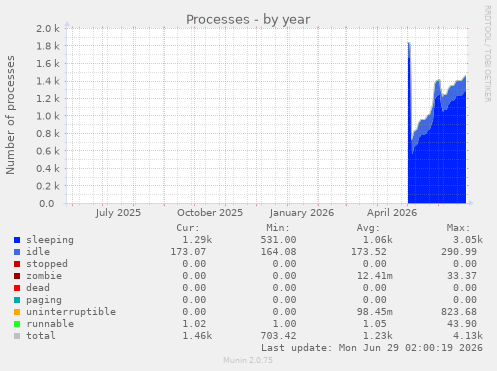Click runnable minimum value 1.00
Image resolution: width=497 pixels, height=371 pixels.
pyautogui.click(x=284, y=324)
